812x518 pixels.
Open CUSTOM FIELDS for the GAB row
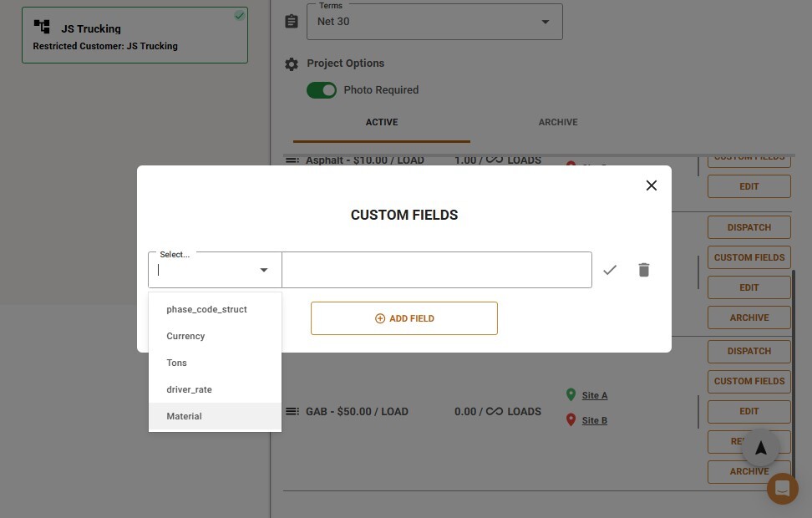pos(749,381)
